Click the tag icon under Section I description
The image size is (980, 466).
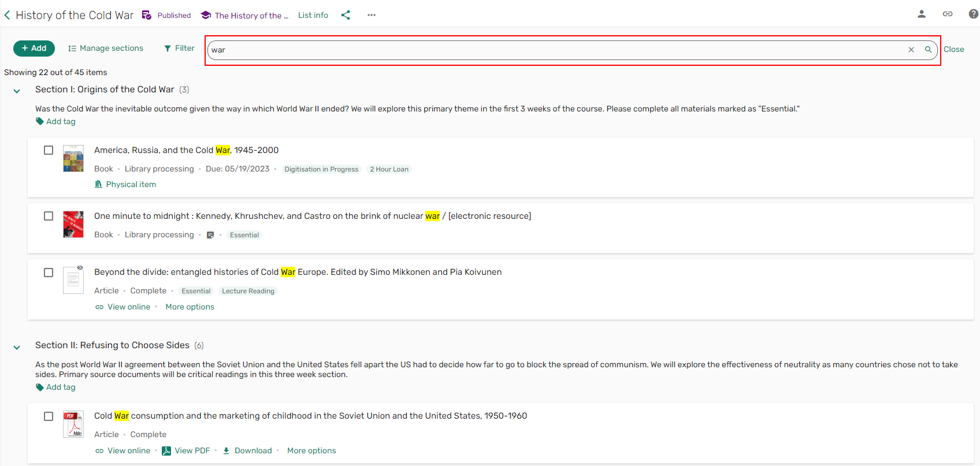click(x=40, y=121)
